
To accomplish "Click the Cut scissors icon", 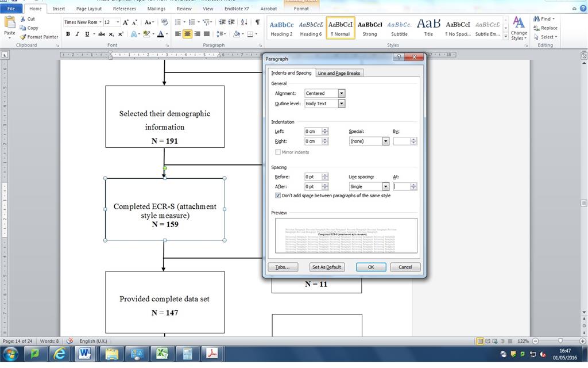I will pyautogui.click(x=23, y=19).
